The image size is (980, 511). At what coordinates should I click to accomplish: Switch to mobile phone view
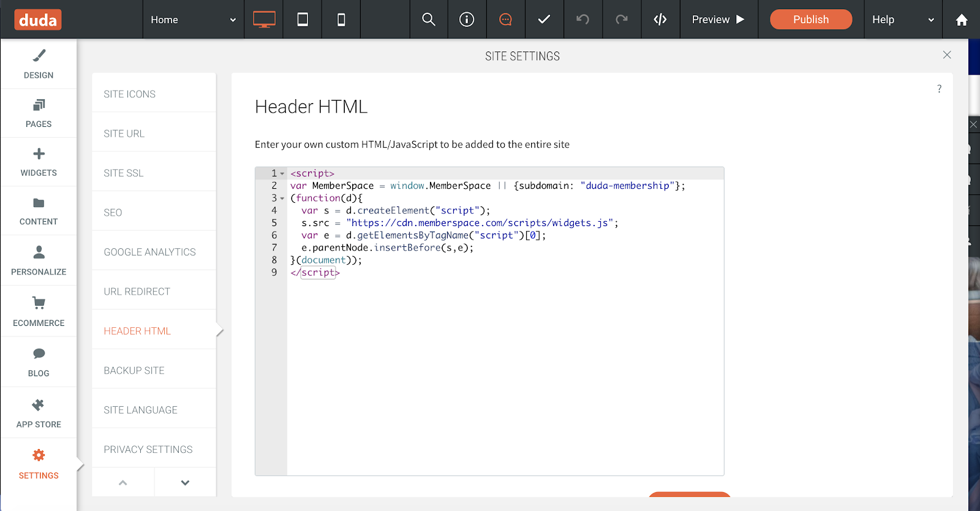(341, 20)
